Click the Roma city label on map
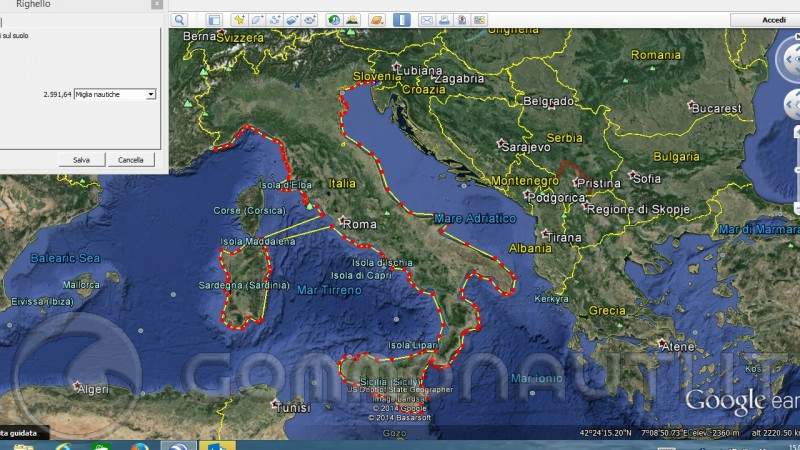800x450 pixels. pos(359,224)
